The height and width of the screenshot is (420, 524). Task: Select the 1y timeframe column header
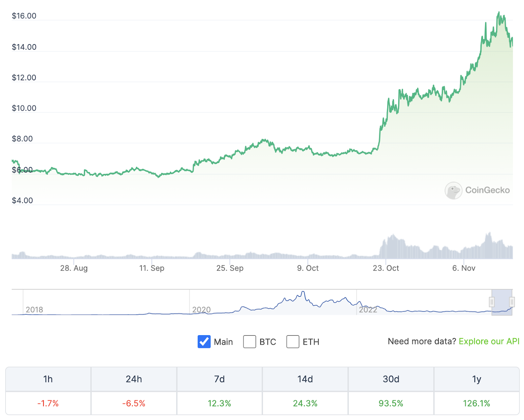[477, 379]
